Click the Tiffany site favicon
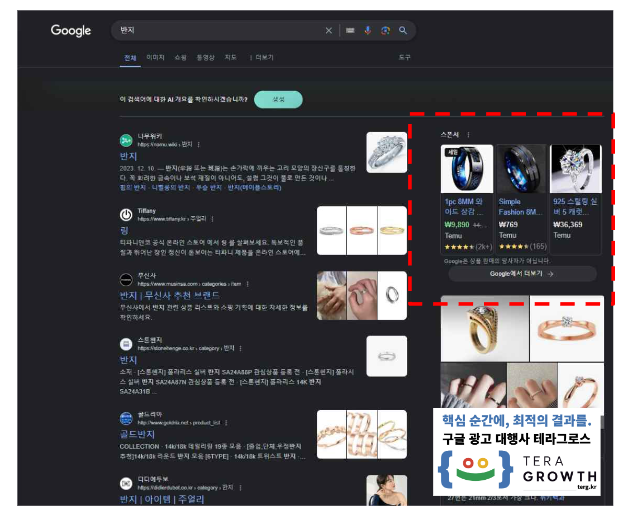The image size is (631, 529). [x=126, y=215]
